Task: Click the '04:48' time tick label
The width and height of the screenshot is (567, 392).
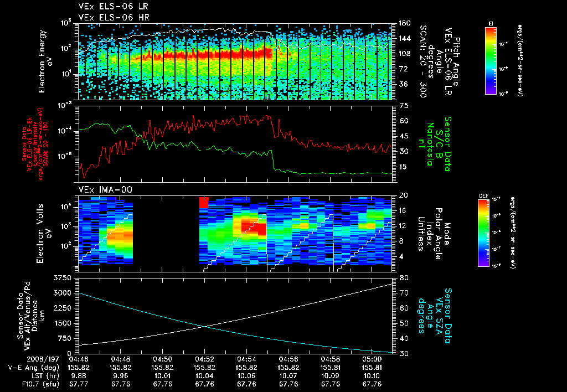Action: 120,359
